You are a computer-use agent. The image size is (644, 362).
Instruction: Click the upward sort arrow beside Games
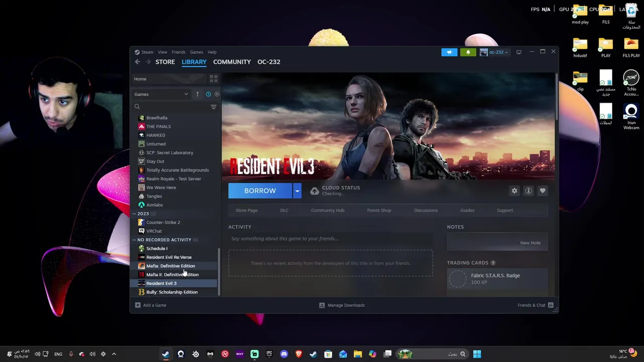click(x=197, y=94)
